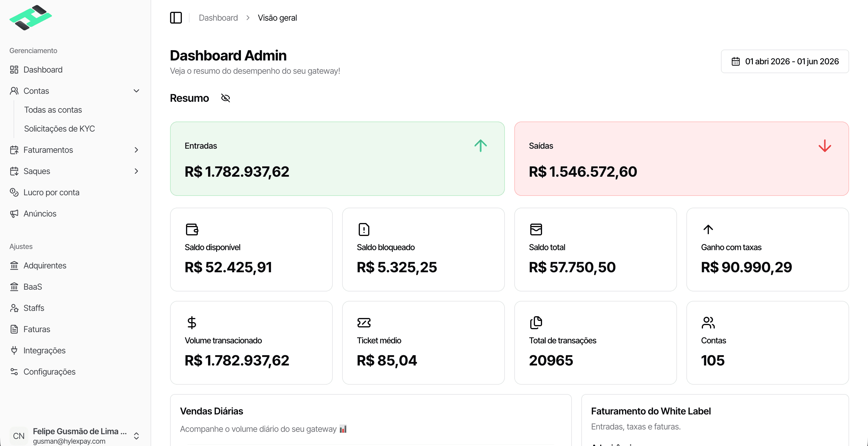Click the Entradas value R$ 1.782.937,62
Viewport: 868px width, 446px height.
point(236,171)
